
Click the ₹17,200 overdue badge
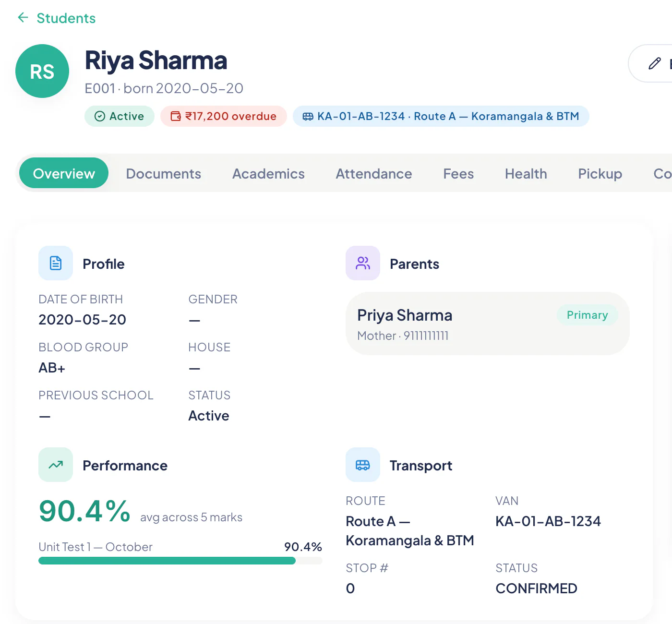[x=224, y=116]
